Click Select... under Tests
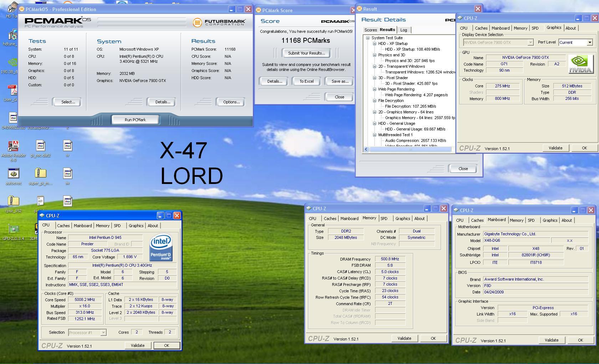The image size is (599, 364). [68, 102]
